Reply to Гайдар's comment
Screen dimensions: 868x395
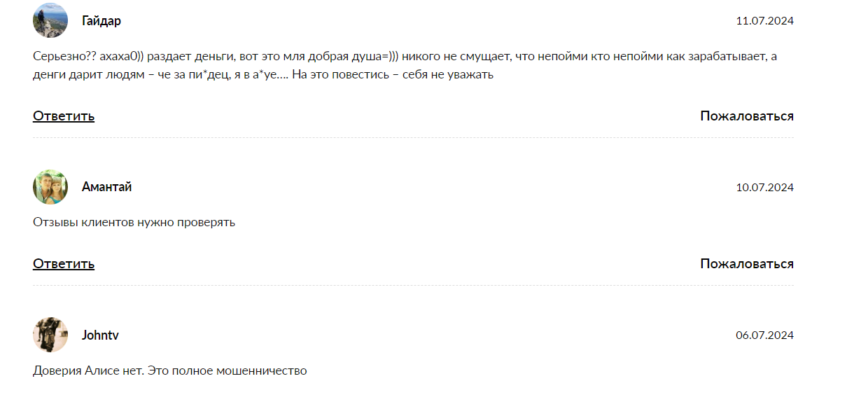[64, 116]
